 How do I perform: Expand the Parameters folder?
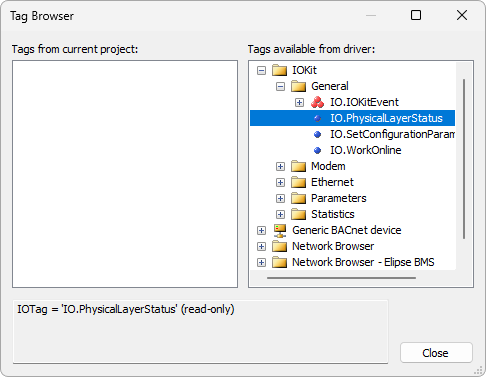coord(281,198)
